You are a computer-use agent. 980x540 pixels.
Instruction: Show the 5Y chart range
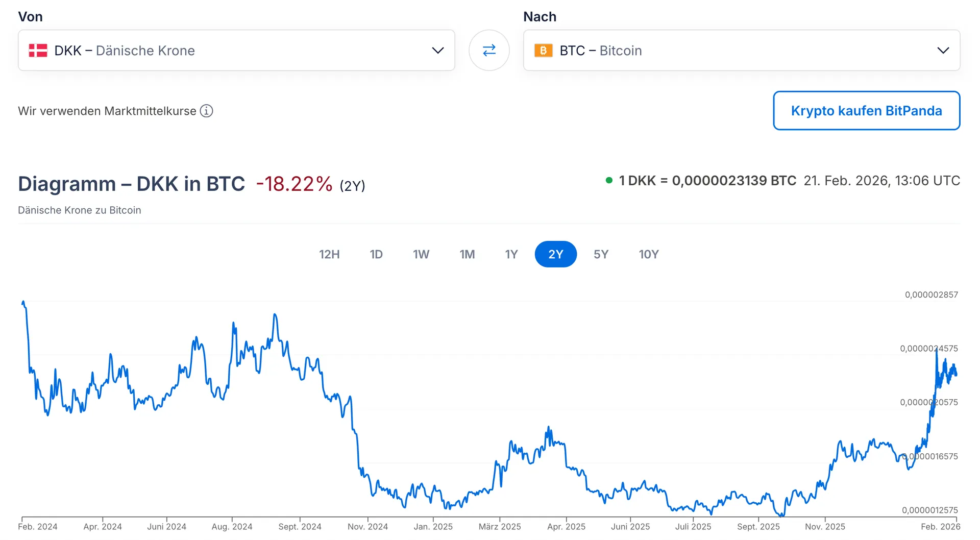coord(601,254)
